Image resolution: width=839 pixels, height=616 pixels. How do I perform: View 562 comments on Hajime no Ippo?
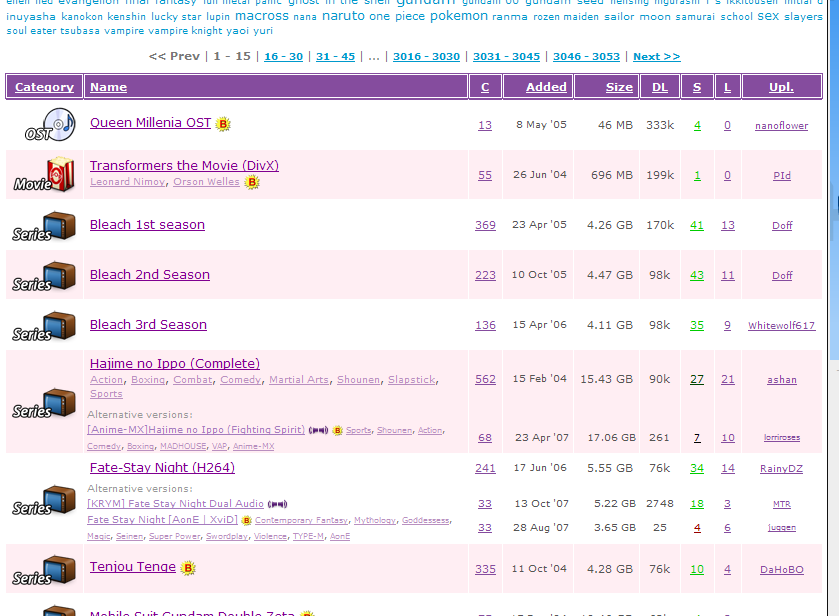(485, 379)
